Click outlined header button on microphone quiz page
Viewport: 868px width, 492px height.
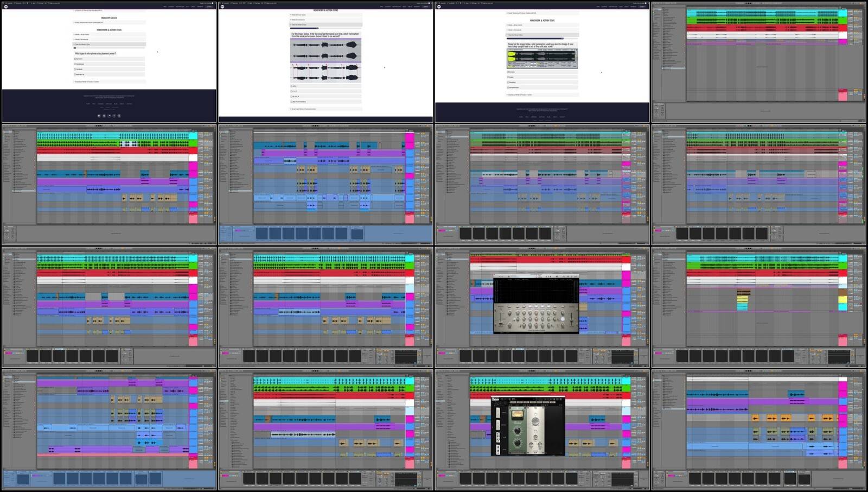(x=209, y=7)
